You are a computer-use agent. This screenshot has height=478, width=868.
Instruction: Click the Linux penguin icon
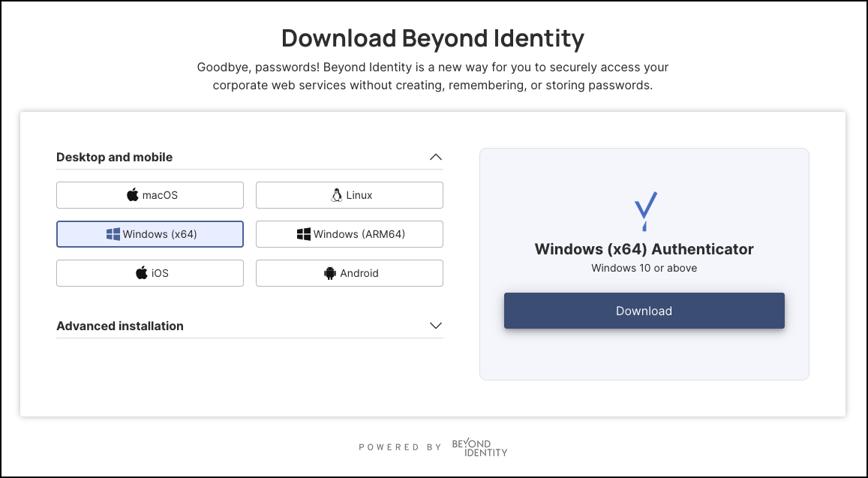[337, 195]
